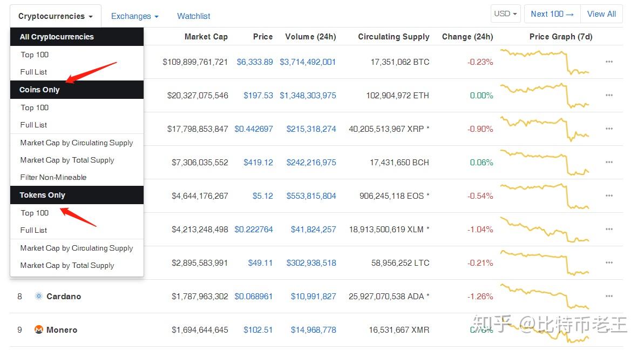The width and height of the screenshot is (644, 350).
Task: Select All Cryptocurrencies from the menu
Action: 58,37
